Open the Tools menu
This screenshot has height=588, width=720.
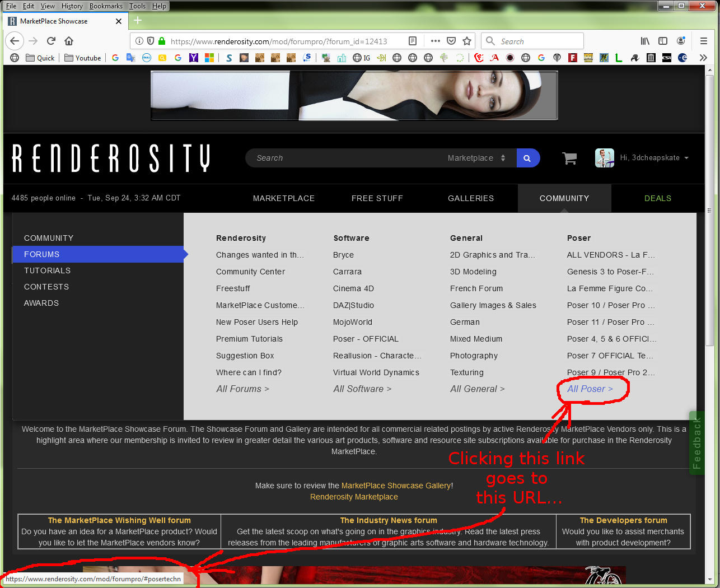point(137,6)
